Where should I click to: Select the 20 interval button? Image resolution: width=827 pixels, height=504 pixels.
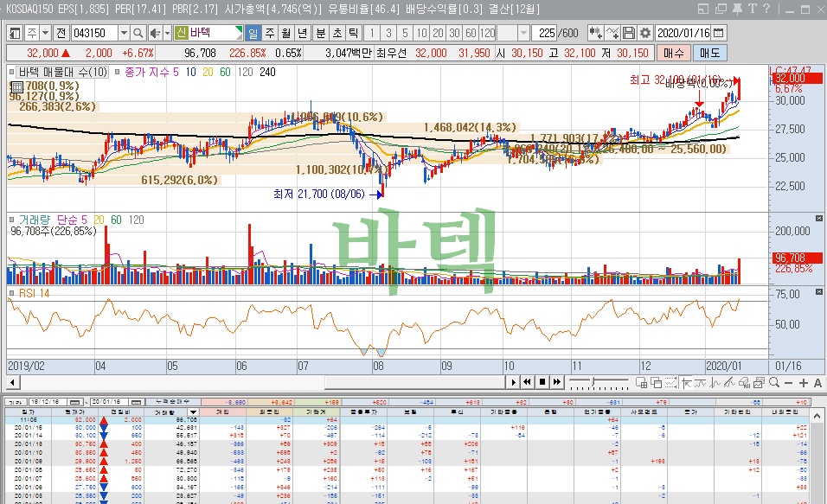coord(438,33)
